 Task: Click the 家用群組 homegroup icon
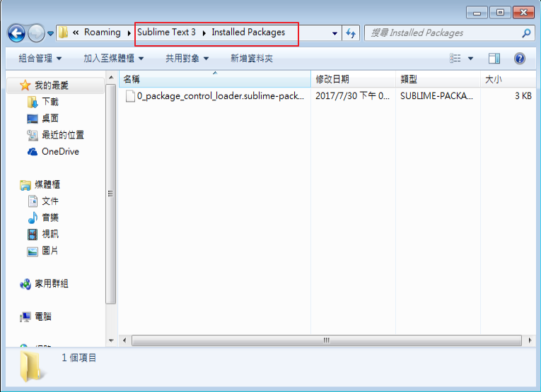(x=25, y=284)
